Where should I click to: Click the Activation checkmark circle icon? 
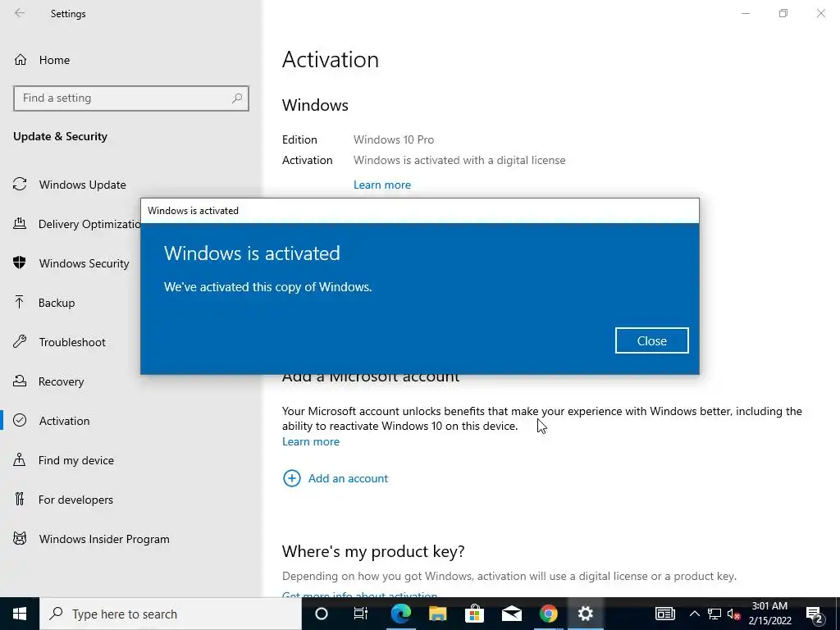tap(20, 421)
